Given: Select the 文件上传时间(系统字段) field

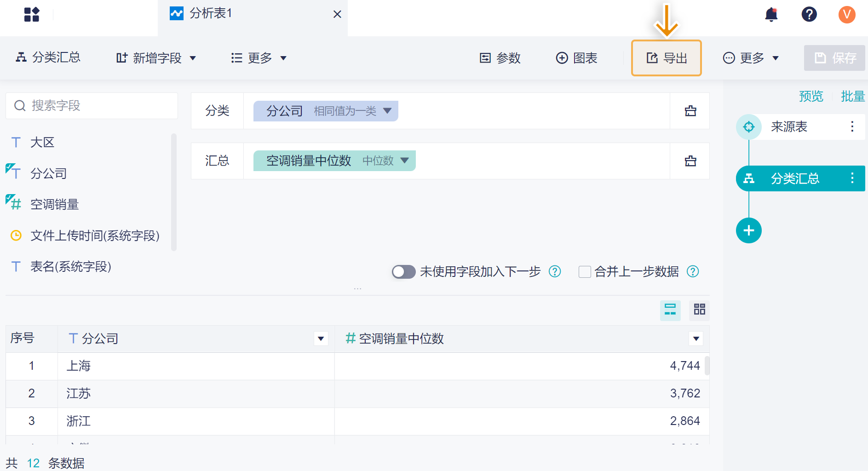Looking at the screenshot, I should [95, 235].
